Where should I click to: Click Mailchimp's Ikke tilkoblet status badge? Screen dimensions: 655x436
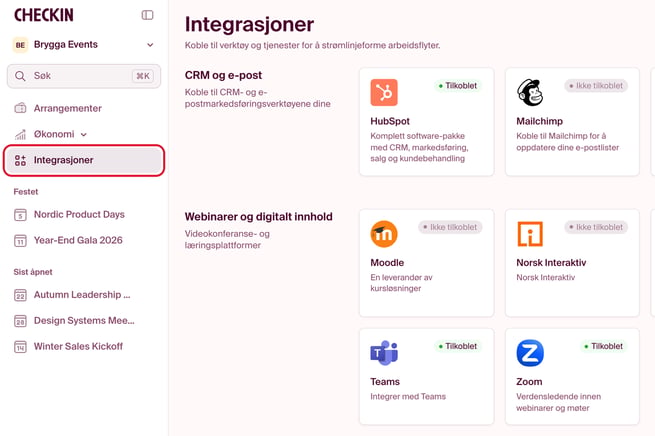click(x=596, y=86)
